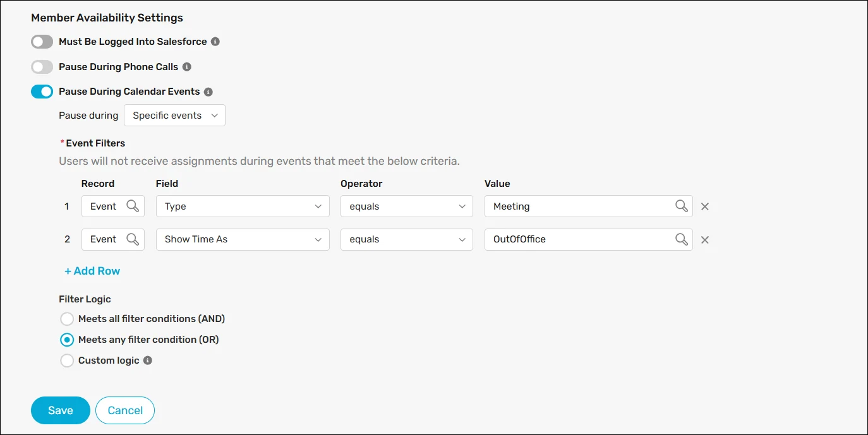
Task: Remove filter row 1 with X
Action: 705,206
